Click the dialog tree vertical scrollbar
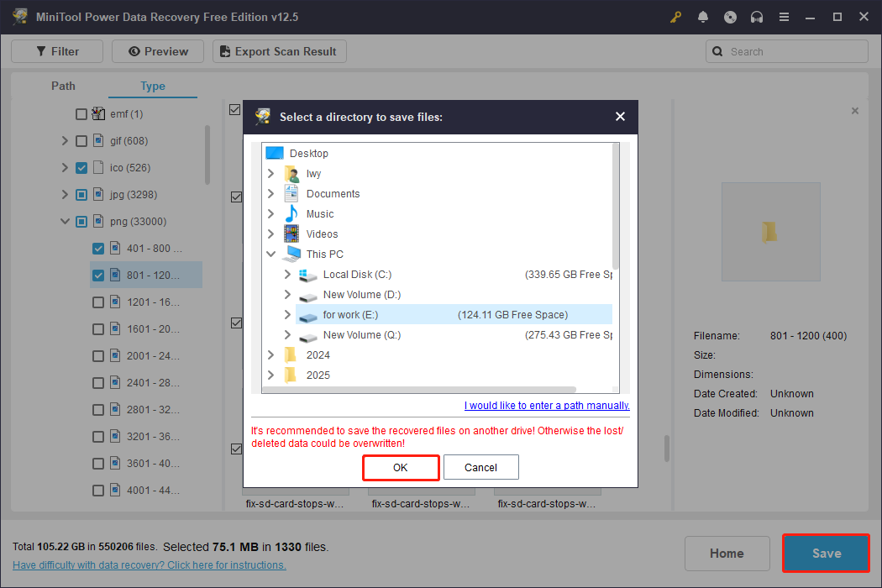 pyautogui.click(x=616, y=207)
